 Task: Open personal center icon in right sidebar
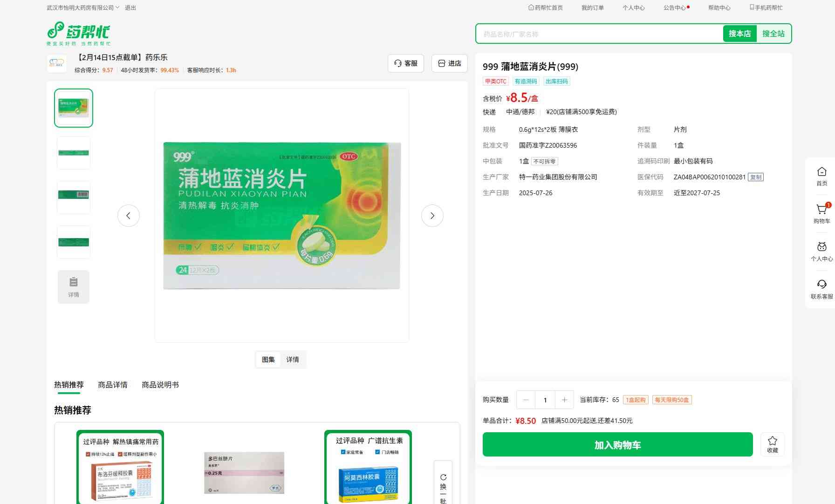tap(821, 247)
